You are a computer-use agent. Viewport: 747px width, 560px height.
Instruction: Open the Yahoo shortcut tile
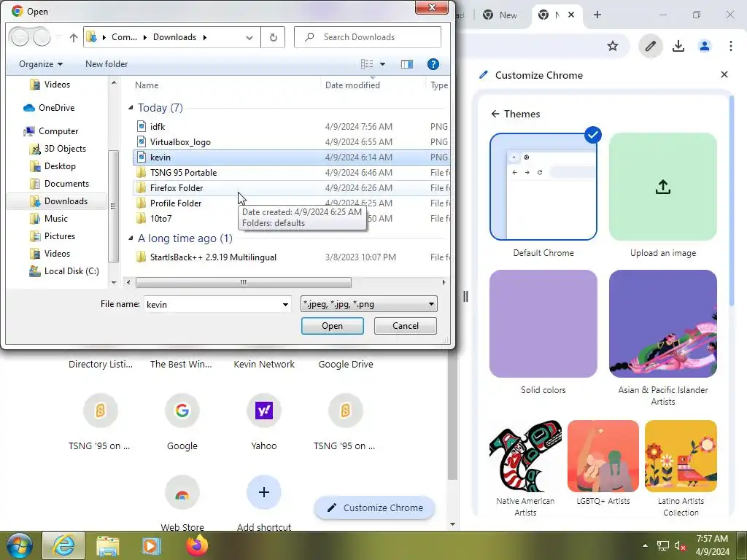pyautogui.click(x=264, y=411)
